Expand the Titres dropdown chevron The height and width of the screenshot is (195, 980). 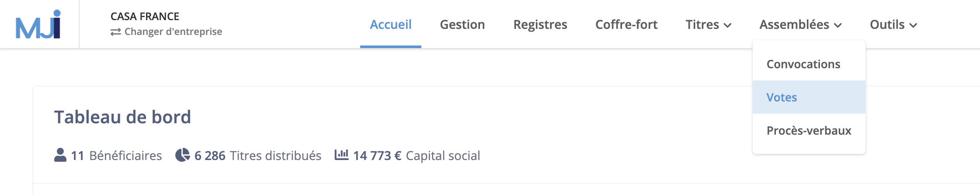tap(727, 25)
